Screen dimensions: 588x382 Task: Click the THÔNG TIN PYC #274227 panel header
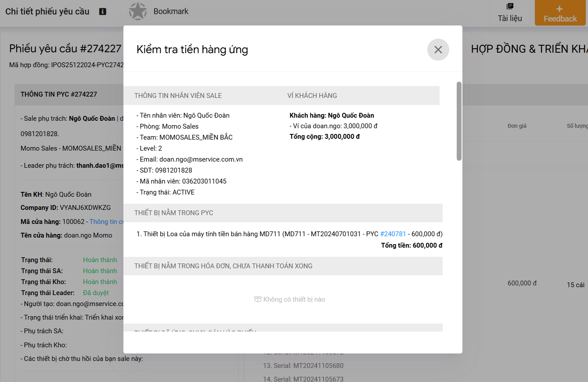pos(59,94)
